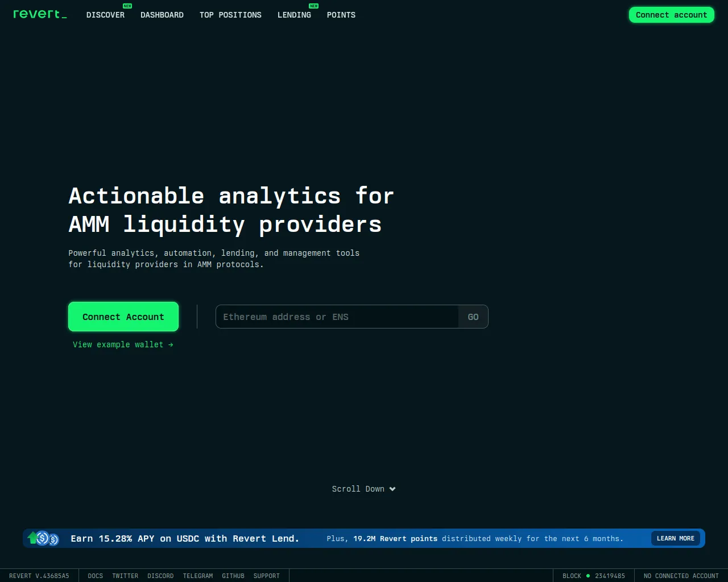Open the Twitter footer link
The width and height of the screenshot is (728, 582).
[x=125, y=576]
